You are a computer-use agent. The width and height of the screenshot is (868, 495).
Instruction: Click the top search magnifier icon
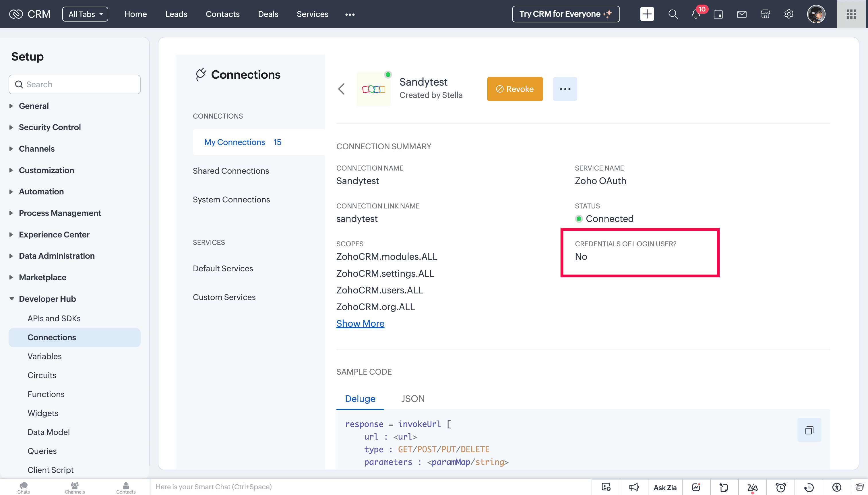click(x=673, y=14)
